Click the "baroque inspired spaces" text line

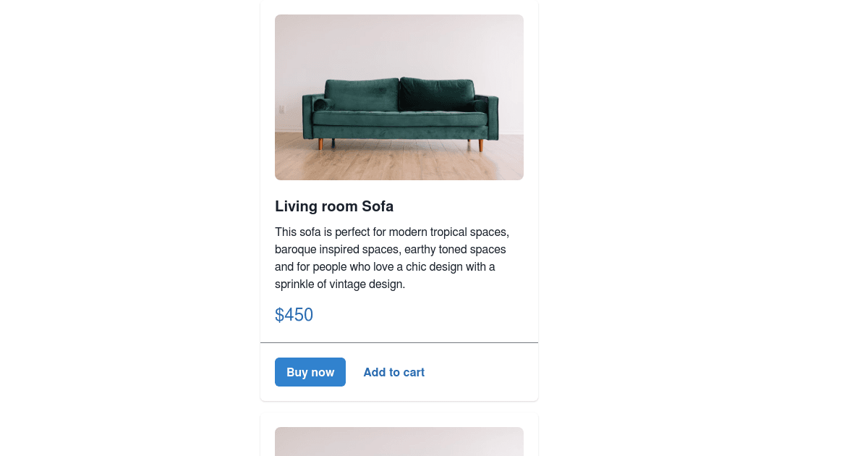390,250
